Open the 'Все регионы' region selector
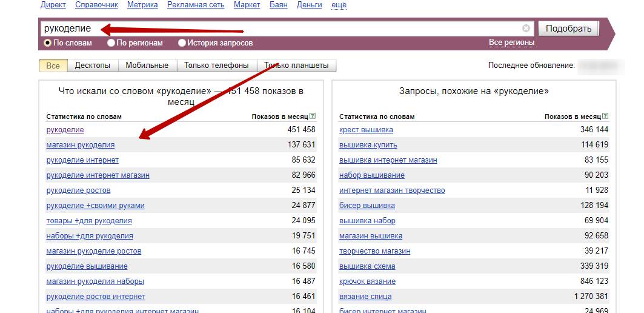Image resolution: width=644 pixels, height=313 pixels. tap(511, 42)
